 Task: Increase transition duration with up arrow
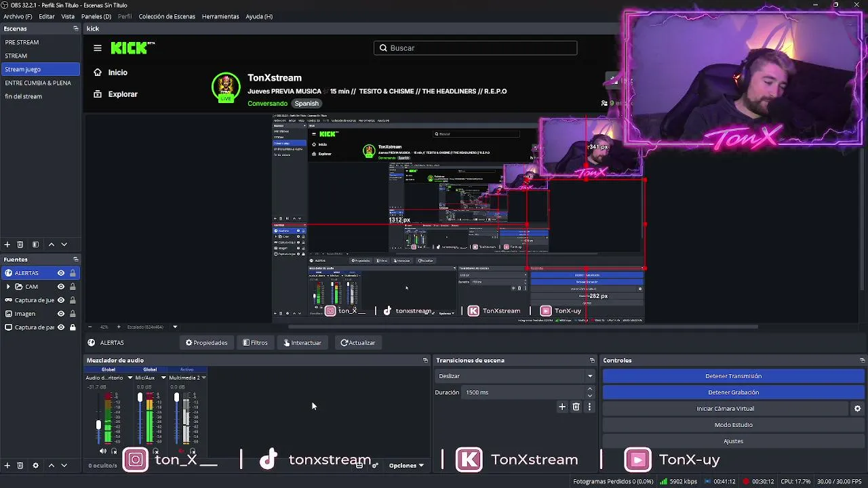pos(589,389)
